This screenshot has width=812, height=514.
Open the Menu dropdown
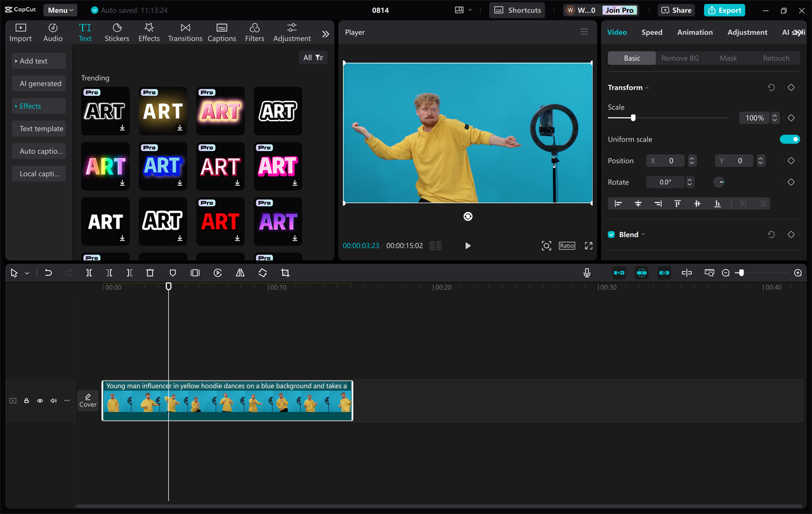(x=60, y=10)
